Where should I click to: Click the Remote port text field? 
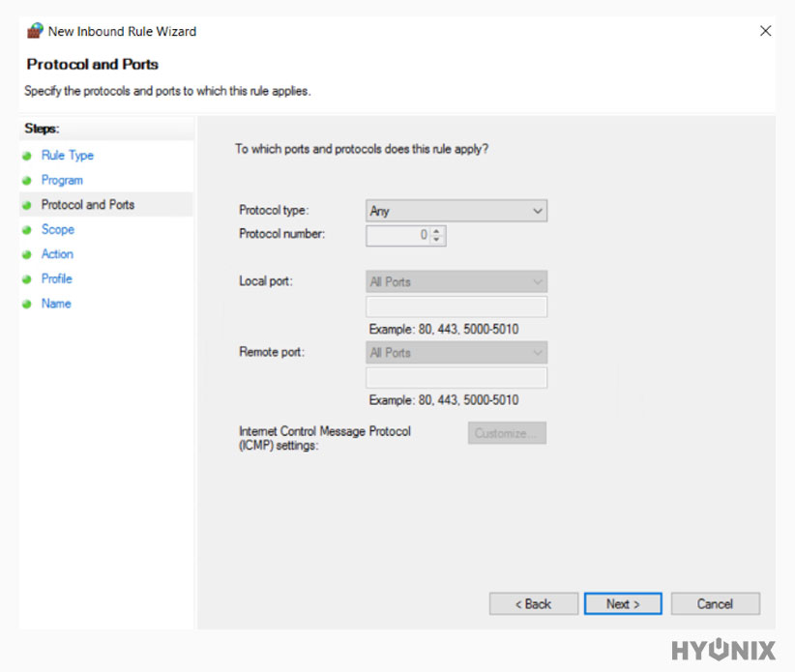pos(456,377)
